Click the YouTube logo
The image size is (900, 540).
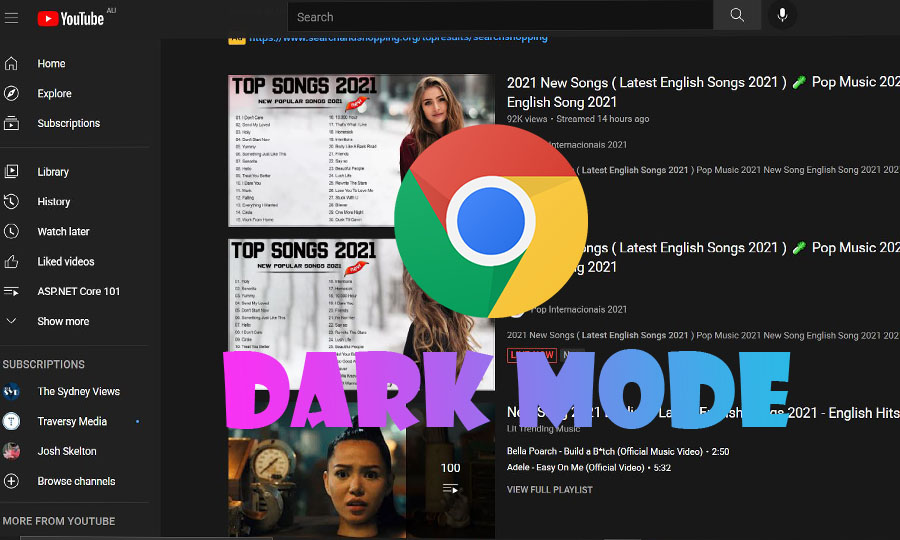[70, 17]
